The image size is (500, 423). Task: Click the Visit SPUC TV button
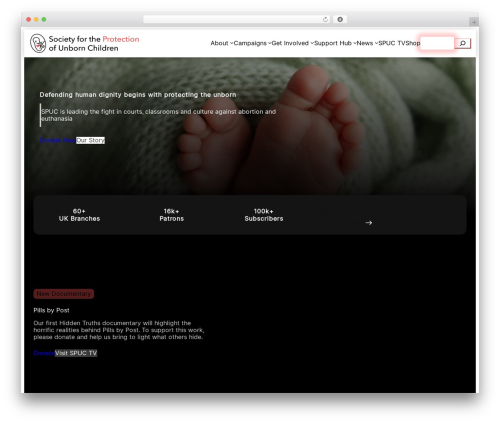[x=76, y=353]
